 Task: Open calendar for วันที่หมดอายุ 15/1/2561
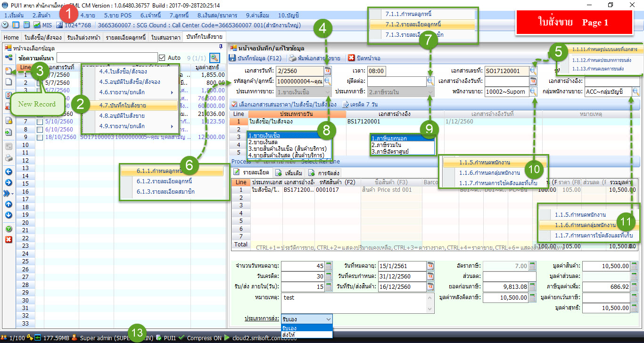pos(430,266)
